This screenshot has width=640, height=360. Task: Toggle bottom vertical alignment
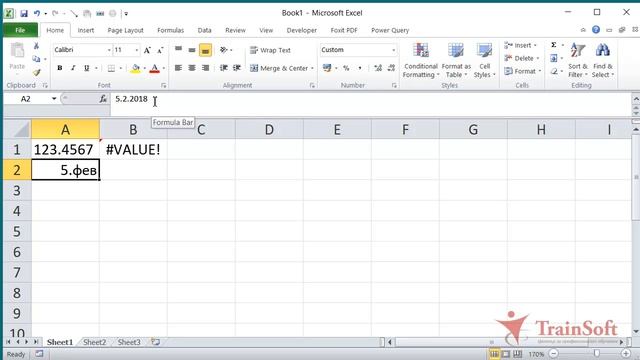205,50
